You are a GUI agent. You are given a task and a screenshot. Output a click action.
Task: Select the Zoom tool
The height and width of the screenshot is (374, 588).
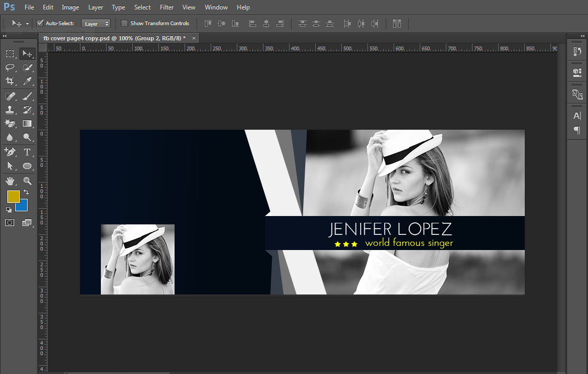pyautogui.click(x=27, y=181)
